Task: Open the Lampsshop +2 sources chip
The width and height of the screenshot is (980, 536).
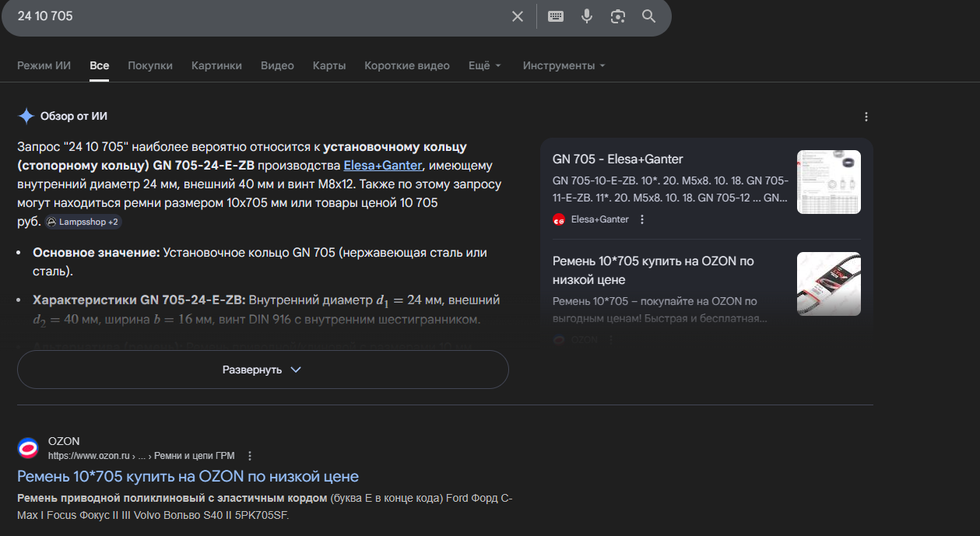Action: coord(83,222)
